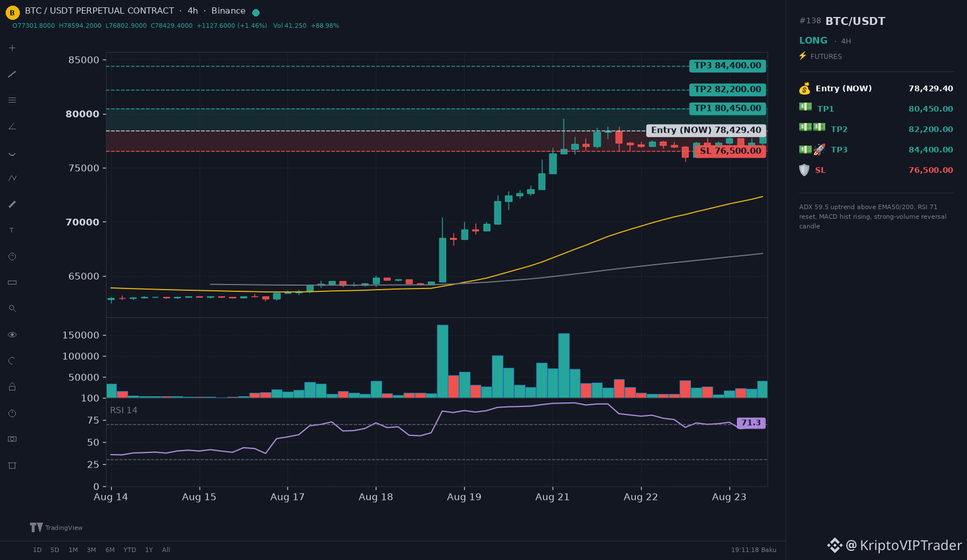Click the orange Bitcoin symbol logo
967x560 pixels.
[12, 12]
